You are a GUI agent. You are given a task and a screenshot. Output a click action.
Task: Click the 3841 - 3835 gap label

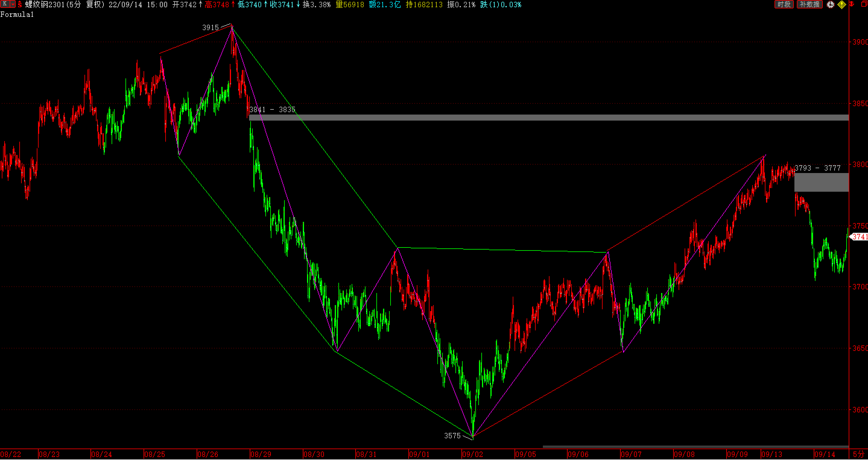272,109
